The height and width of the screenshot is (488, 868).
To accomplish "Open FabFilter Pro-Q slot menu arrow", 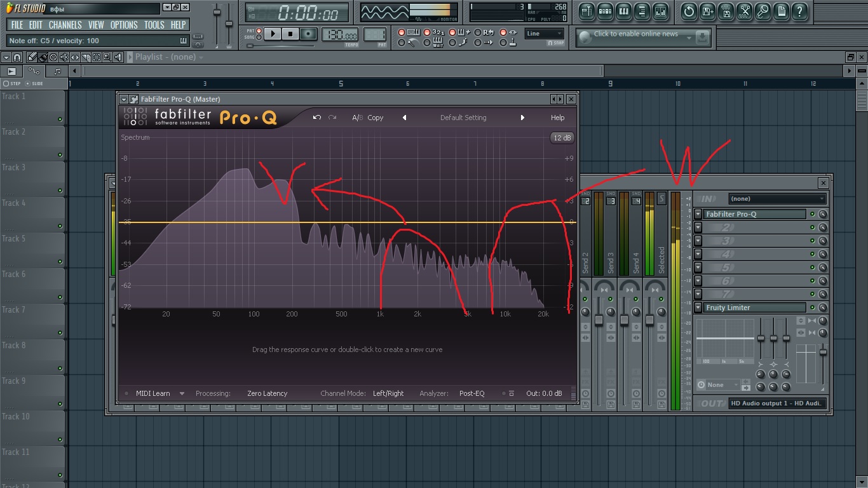I will tap(698, 214).
